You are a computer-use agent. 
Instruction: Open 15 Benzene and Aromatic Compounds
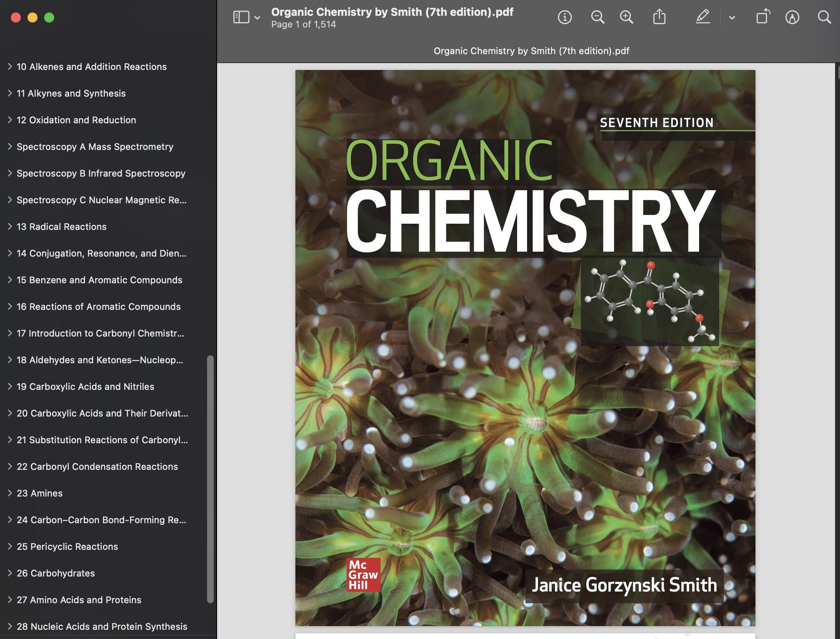tap(99, 280)
